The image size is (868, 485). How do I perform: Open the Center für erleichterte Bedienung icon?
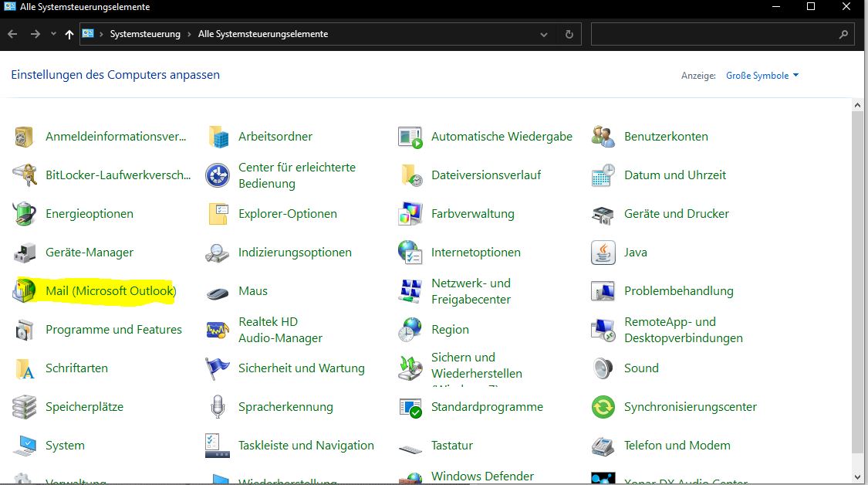pos(218,175)
